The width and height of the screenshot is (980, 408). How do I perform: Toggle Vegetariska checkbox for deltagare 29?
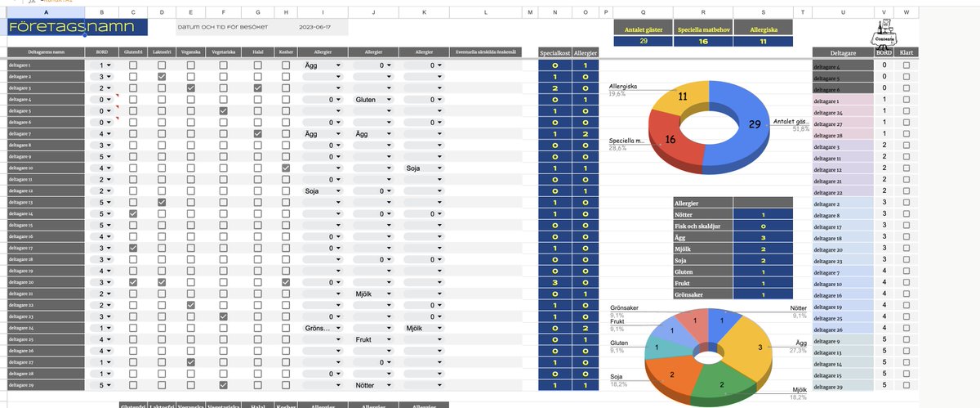[x=223, y=385]
